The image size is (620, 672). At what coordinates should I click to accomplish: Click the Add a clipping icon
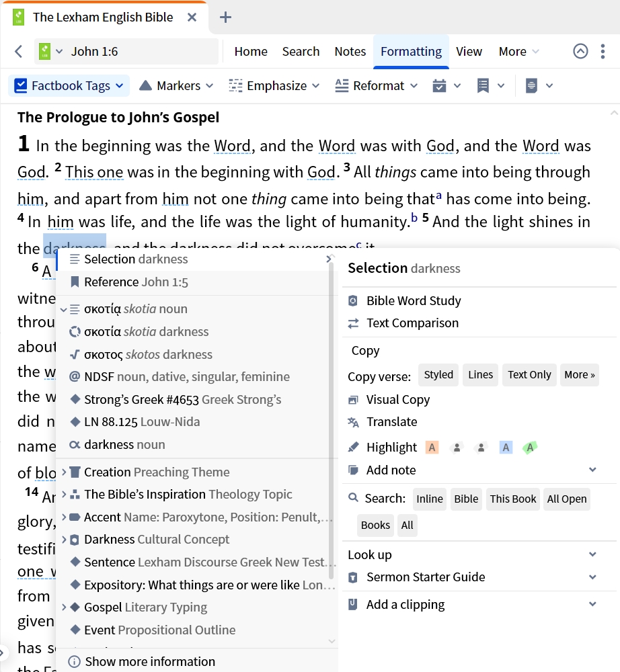pyautogui.click(x=353, y=605)
